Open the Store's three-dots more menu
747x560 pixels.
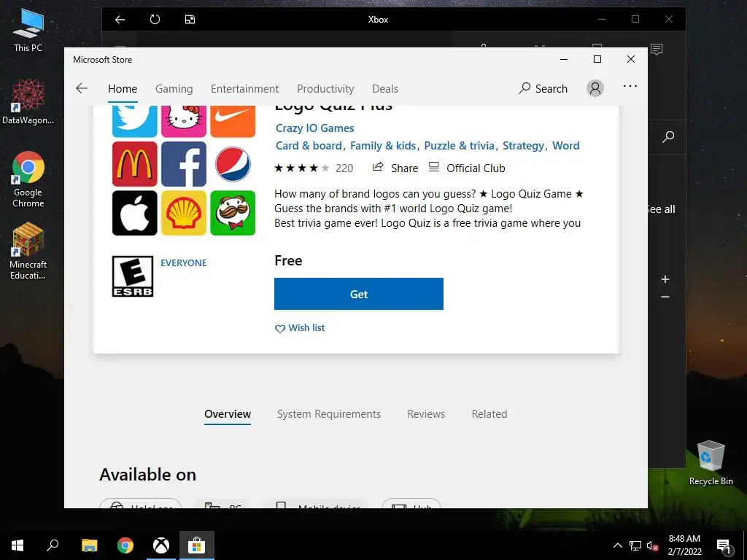point(630,86)
